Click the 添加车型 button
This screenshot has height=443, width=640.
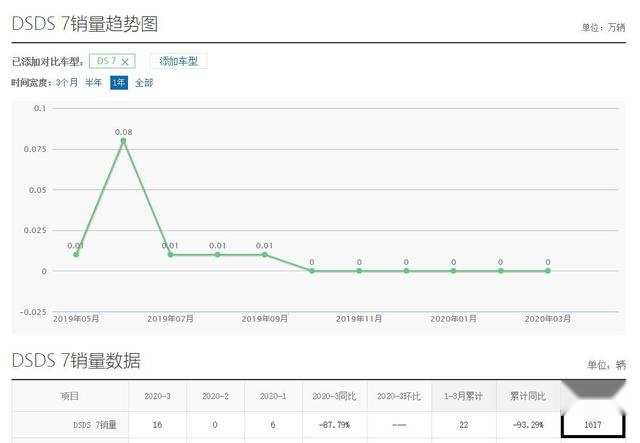178,61
